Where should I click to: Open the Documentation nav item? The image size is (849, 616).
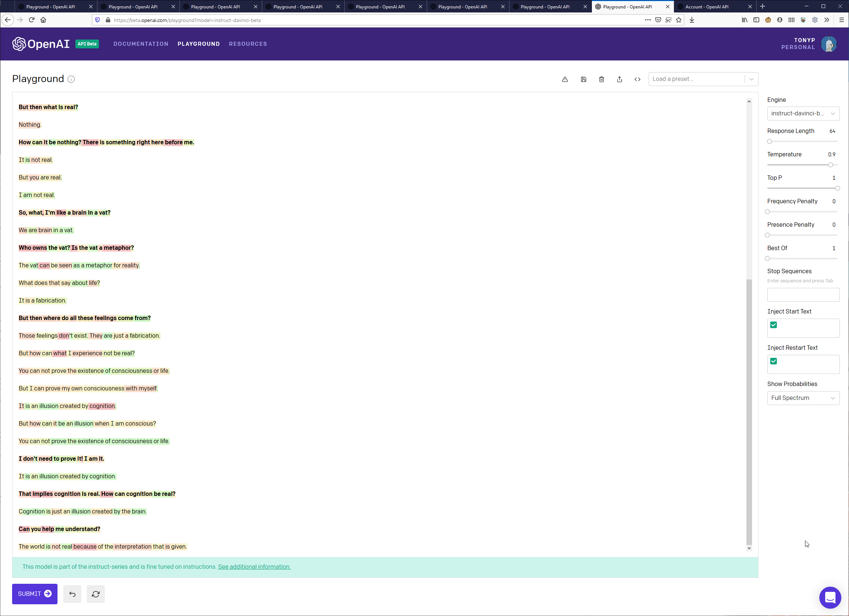click(141, 44)
